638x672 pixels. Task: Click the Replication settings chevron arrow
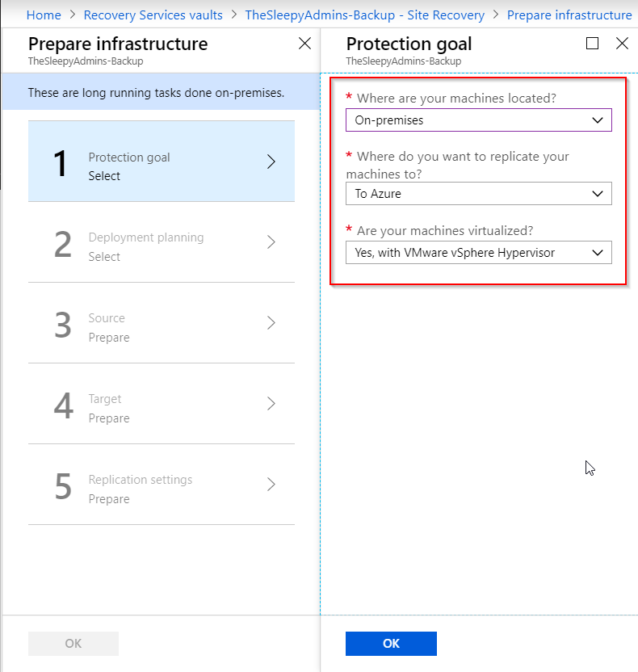(271, 485)
